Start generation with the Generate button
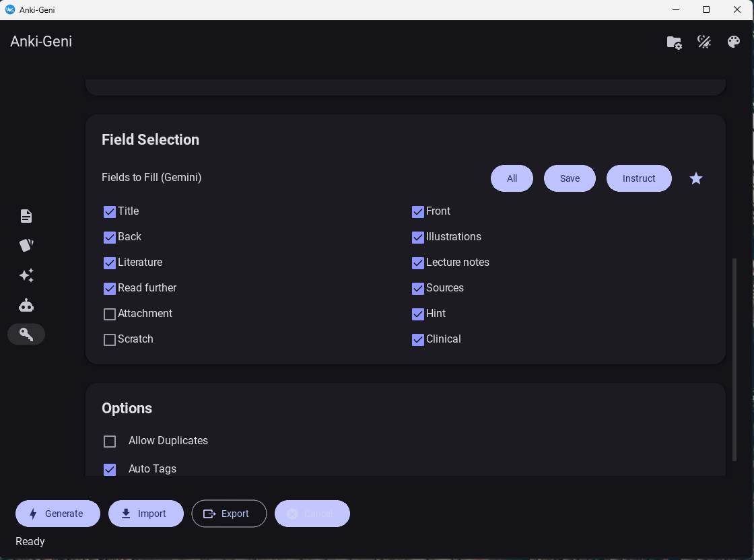Image resolution: width=754 pixels, height=560 pixels. click(58, 514)
